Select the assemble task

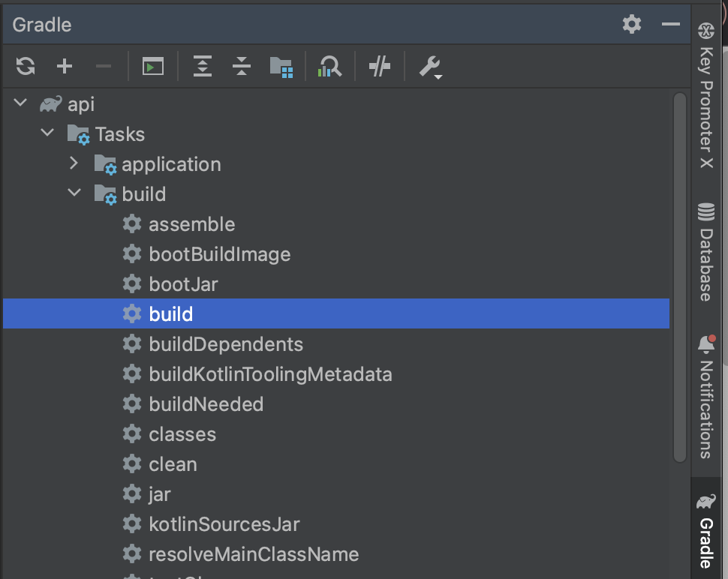tap(336, 224)
